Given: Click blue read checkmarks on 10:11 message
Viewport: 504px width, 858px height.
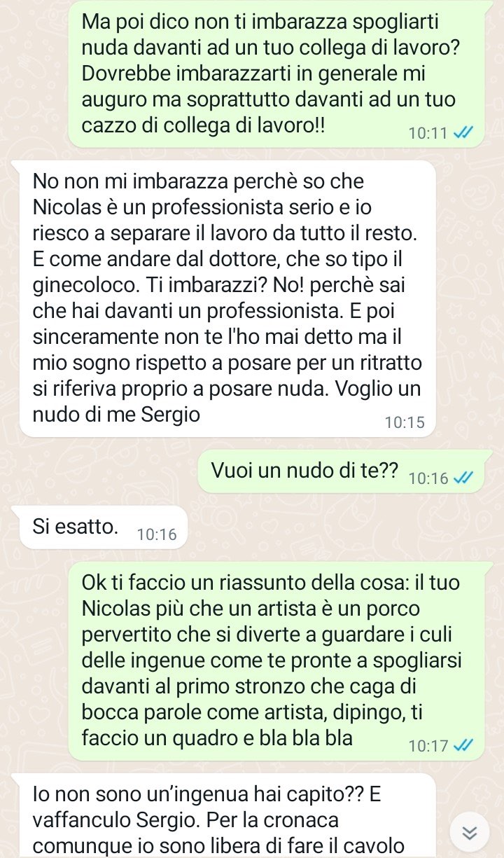Looking at the screenshot, I should click(463, 133).
